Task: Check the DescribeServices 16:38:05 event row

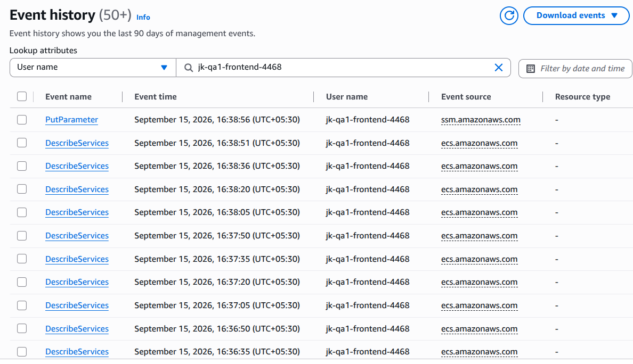Action: [x=22, y=212]
